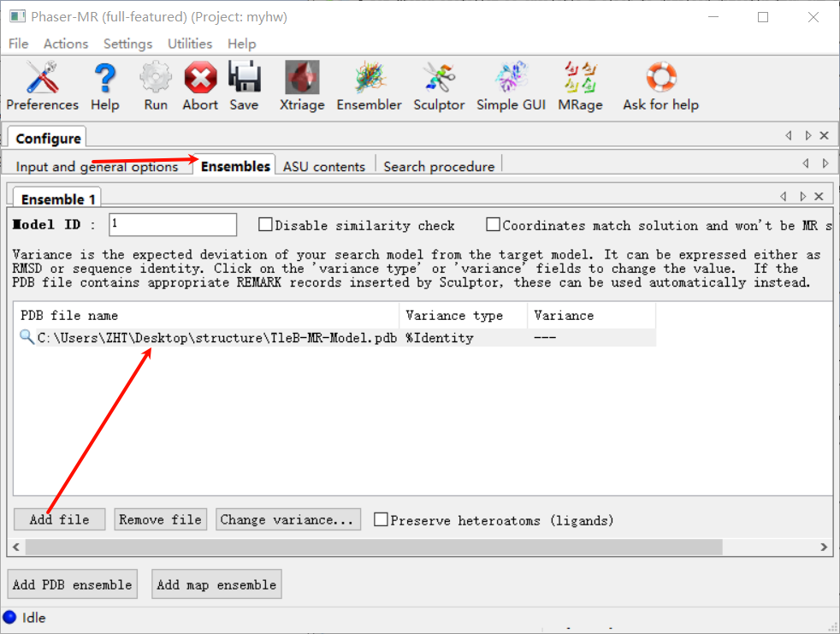Open the Change variance... dialog

click(287, 519)
